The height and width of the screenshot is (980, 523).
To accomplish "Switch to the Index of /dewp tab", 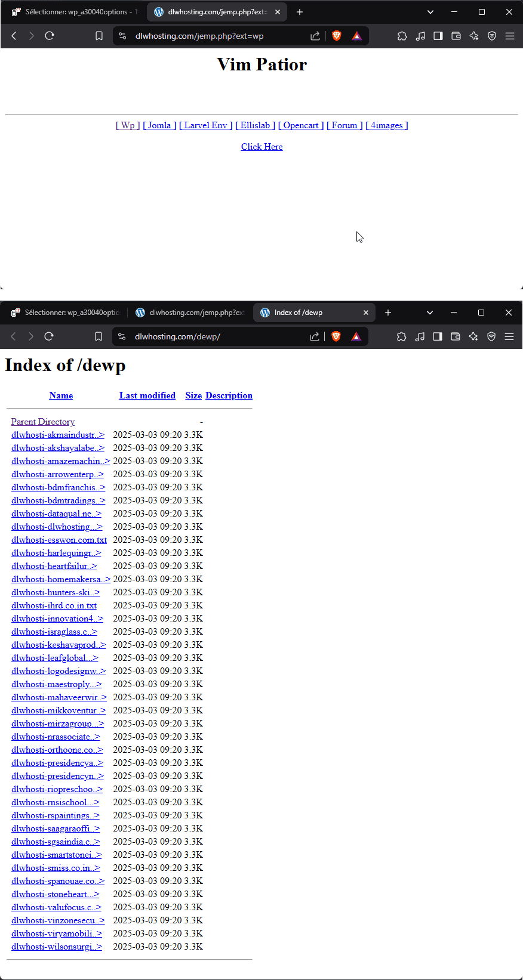I will coord(304,313).
